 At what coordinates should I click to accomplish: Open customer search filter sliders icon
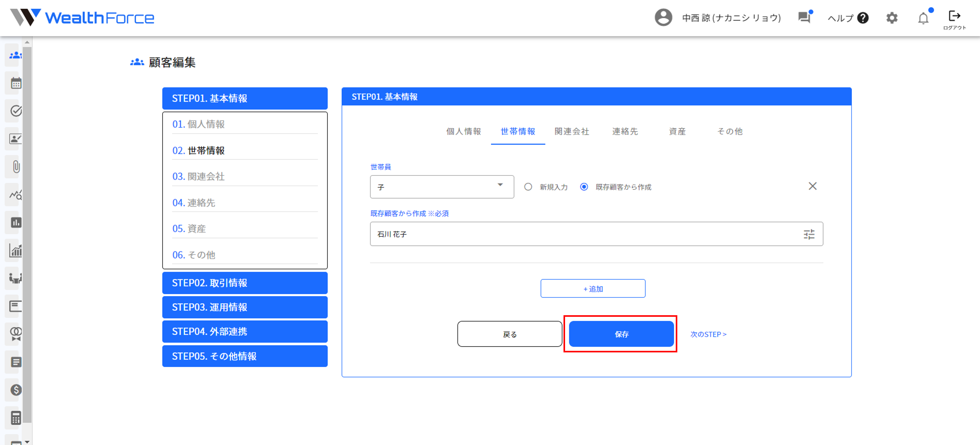[x=809, y=234]
